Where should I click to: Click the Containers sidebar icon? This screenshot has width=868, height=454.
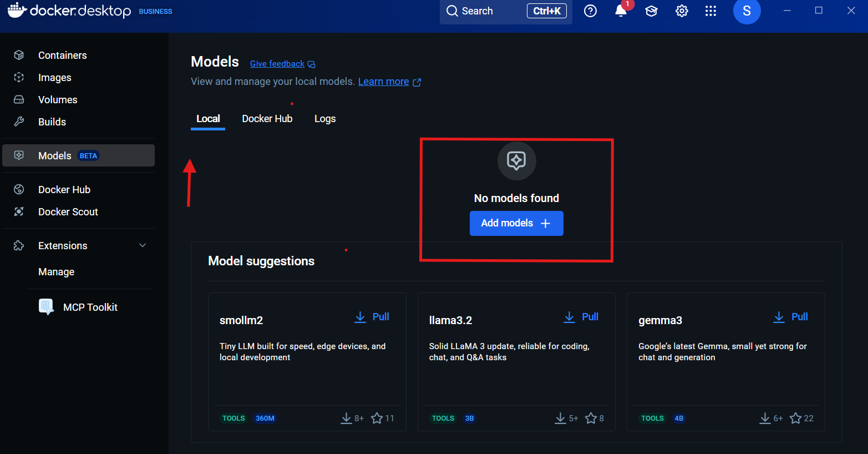(x=19, y=55)
